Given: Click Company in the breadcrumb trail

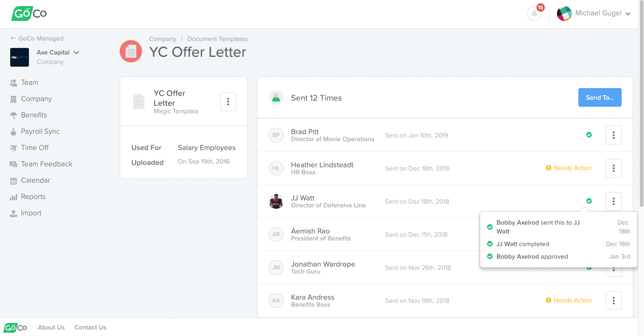Looking at the screenshot, I should pos(163,39).
